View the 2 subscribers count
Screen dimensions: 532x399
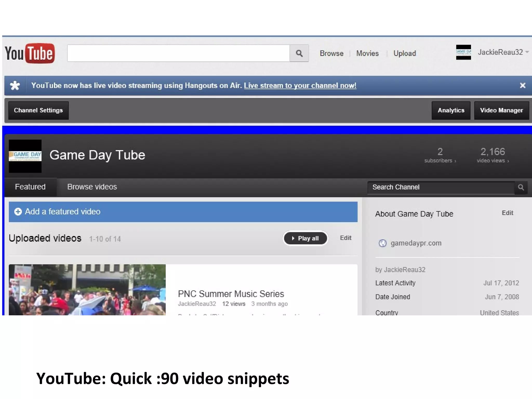440,155
